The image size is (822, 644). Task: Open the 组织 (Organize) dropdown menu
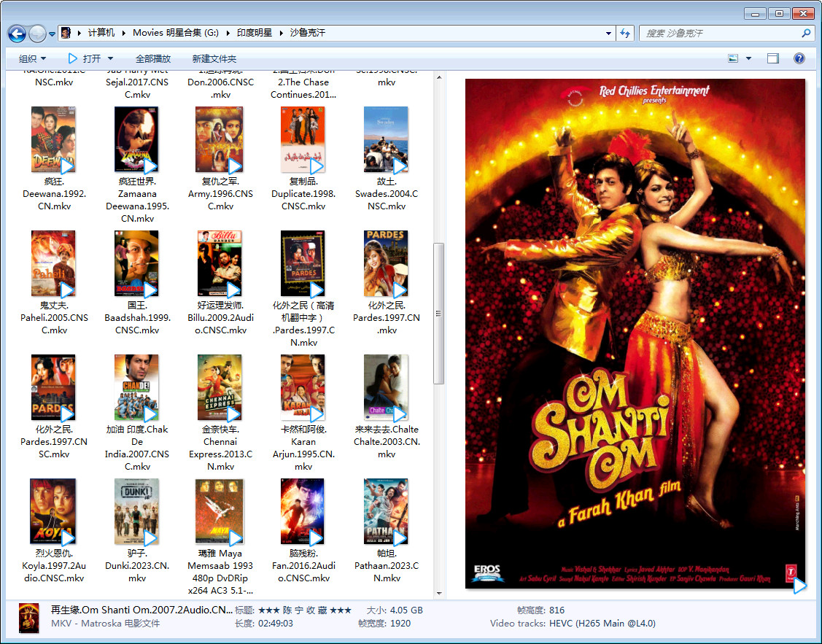pyautogui.click(x=32, y=58)
